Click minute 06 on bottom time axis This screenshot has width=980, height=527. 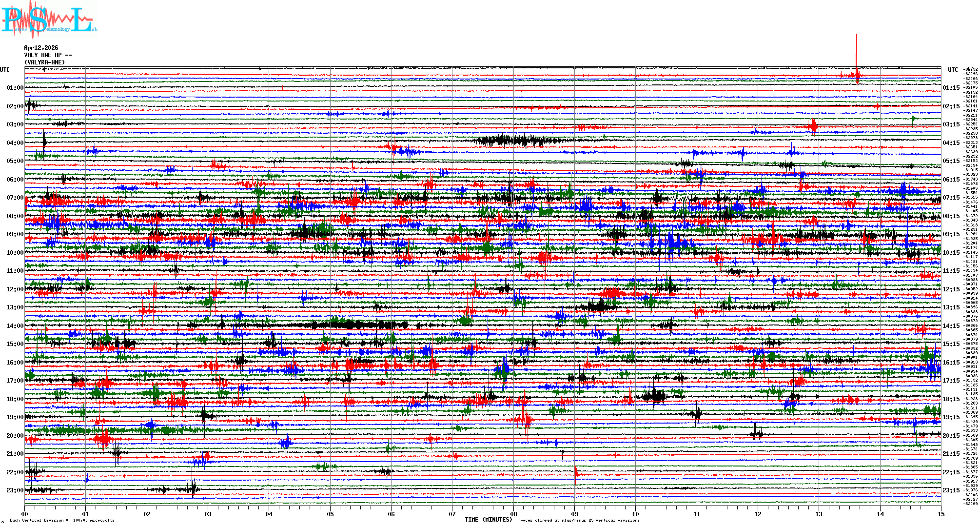(391, 514)
